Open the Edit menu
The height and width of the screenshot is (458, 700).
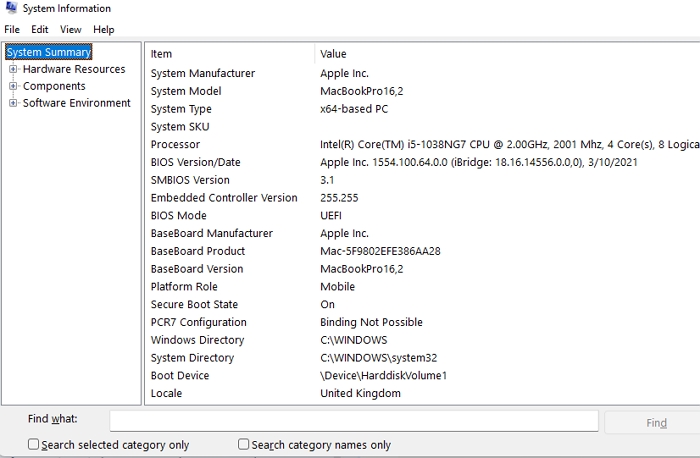tap(39, 29)
